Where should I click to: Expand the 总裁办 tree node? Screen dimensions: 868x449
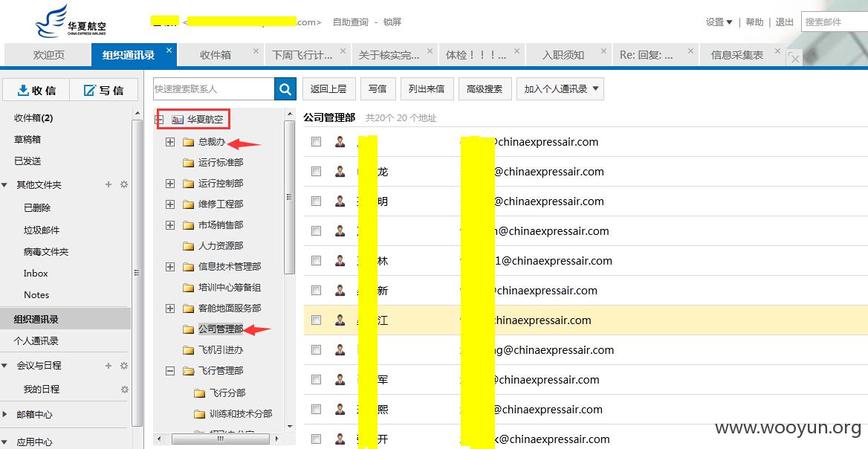pos(170,142)
